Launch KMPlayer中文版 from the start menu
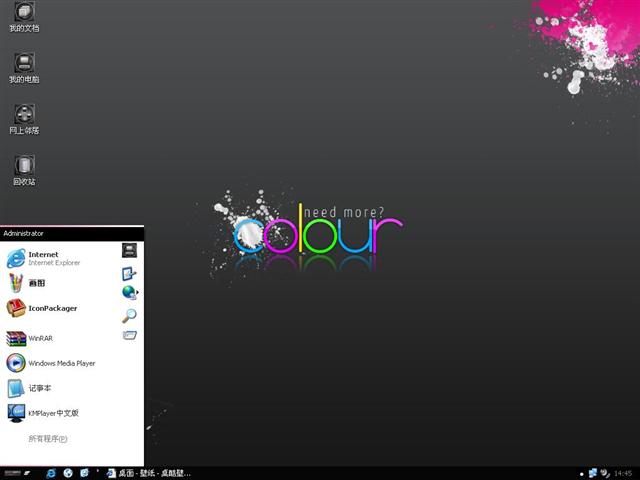The height and width of the screenshot is (480, 640). [43, 413]
